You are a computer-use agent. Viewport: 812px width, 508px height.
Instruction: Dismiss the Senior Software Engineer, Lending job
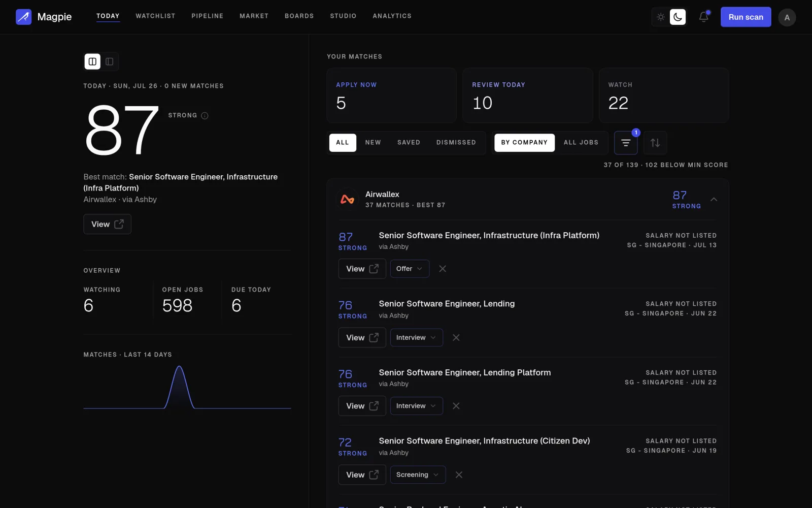[456, 337]
